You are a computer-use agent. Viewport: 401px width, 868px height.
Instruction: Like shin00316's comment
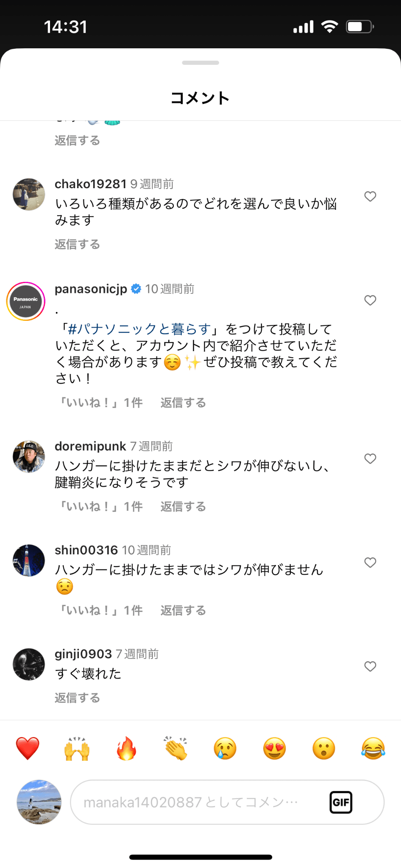pyautogui.click(x=370, y=562)
